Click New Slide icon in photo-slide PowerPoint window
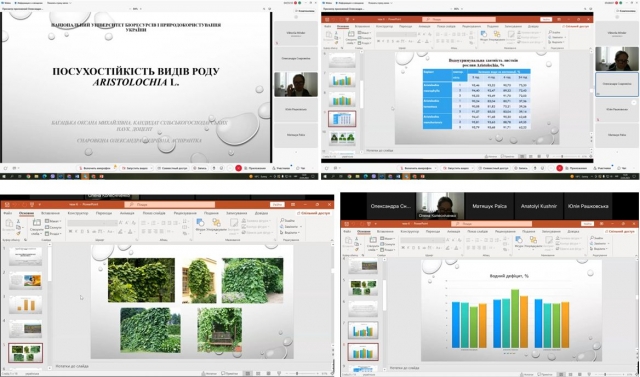This screenshot has height=377, width=640. 36,223
